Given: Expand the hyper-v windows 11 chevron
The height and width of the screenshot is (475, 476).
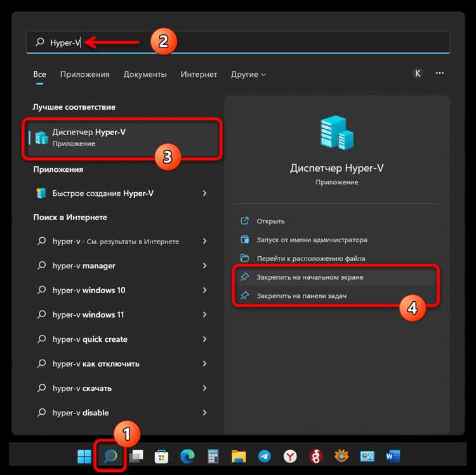Looking at the screenshot, I should pos(204,315).
